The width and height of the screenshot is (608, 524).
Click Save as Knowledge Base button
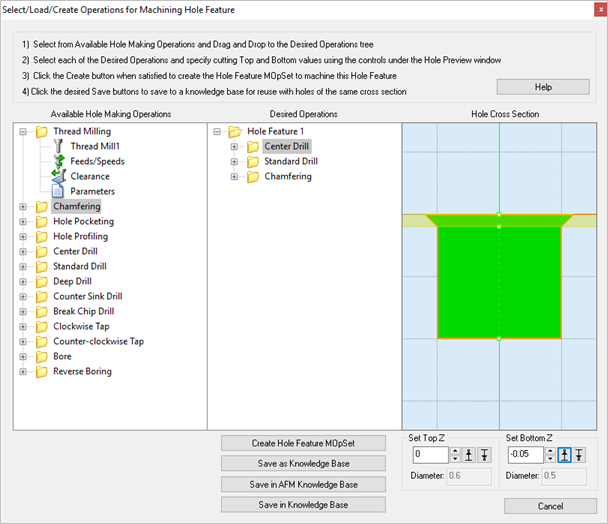pos(303,463)
